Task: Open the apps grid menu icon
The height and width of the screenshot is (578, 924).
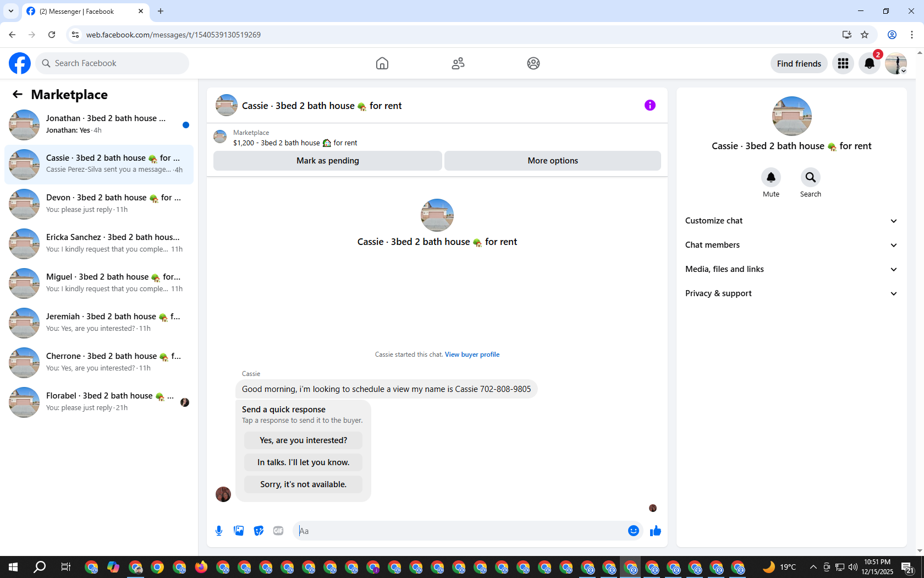Action: pyautogui.click(x=843, y=63)
